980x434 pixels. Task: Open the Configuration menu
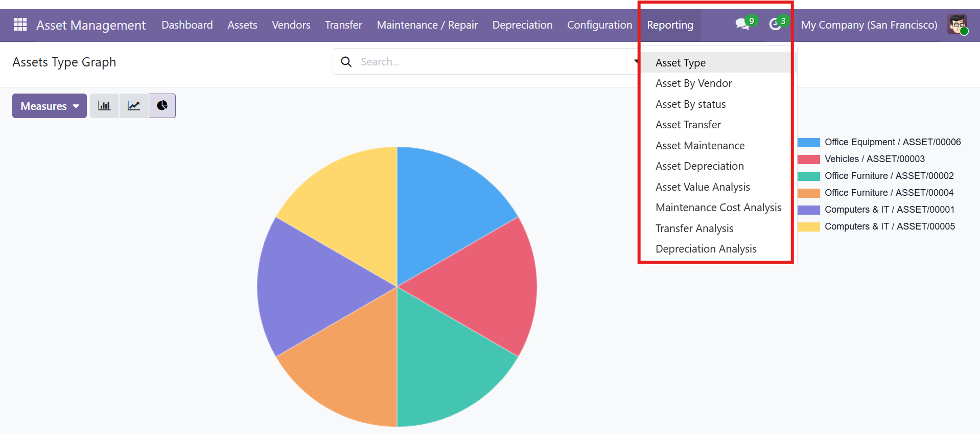click(599, 25)
